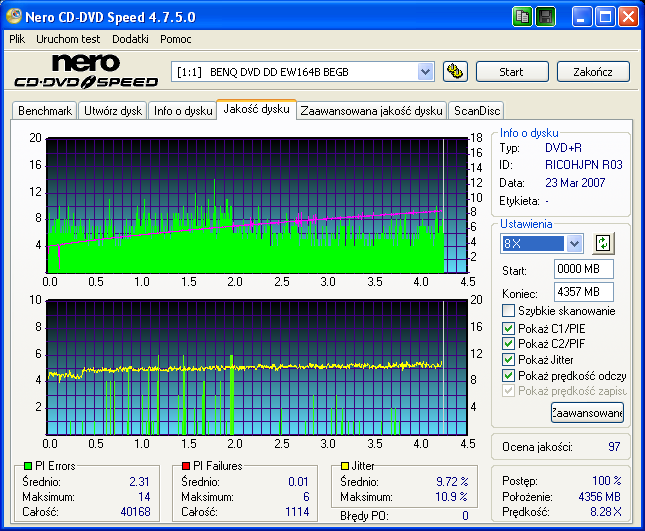This screenshot has height=531, width=645.
Task: Click PI Failures maximum value 6
Action: [x=306, y=497]
